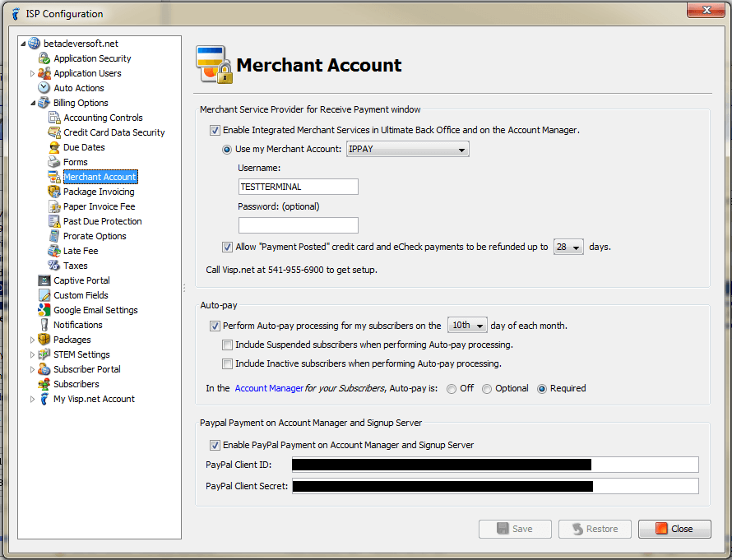Click the Notifications icon
Viewport: 732px width, 560px height.
(x=44, y=325)
